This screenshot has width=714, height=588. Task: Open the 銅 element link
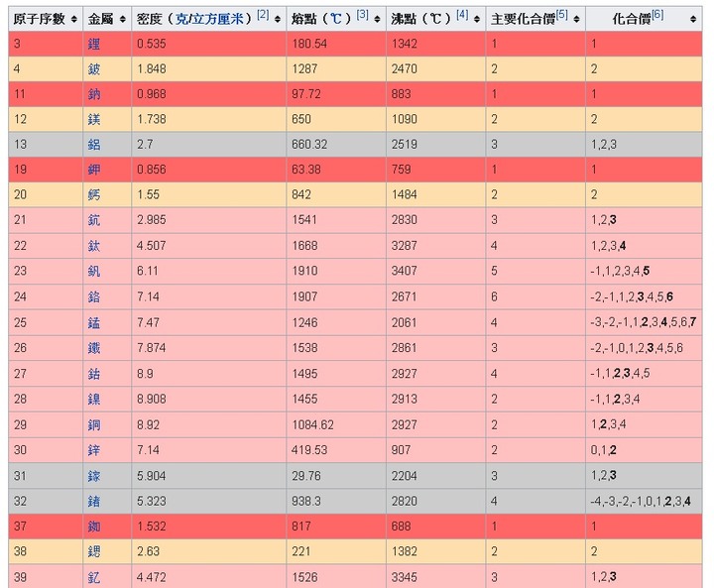click(94, 425)
